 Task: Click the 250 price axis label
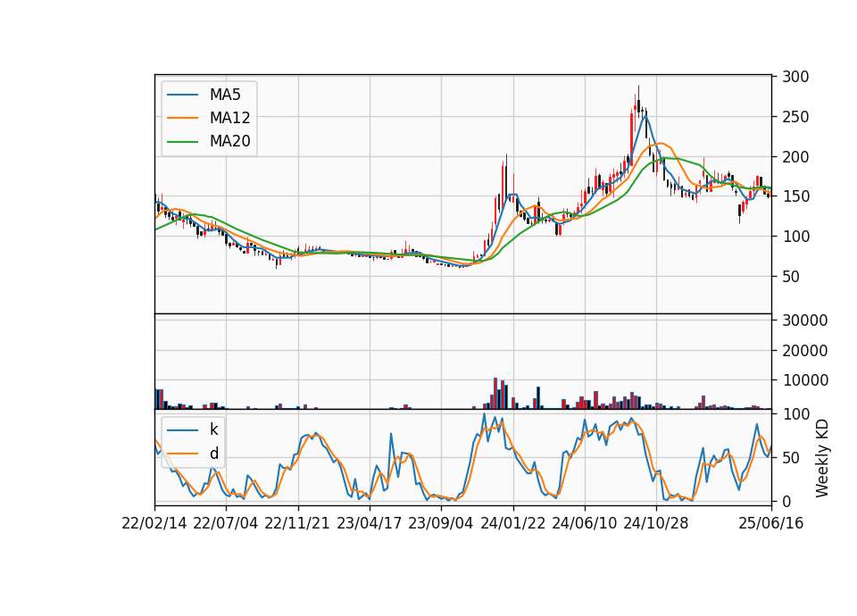pos(795,117)
